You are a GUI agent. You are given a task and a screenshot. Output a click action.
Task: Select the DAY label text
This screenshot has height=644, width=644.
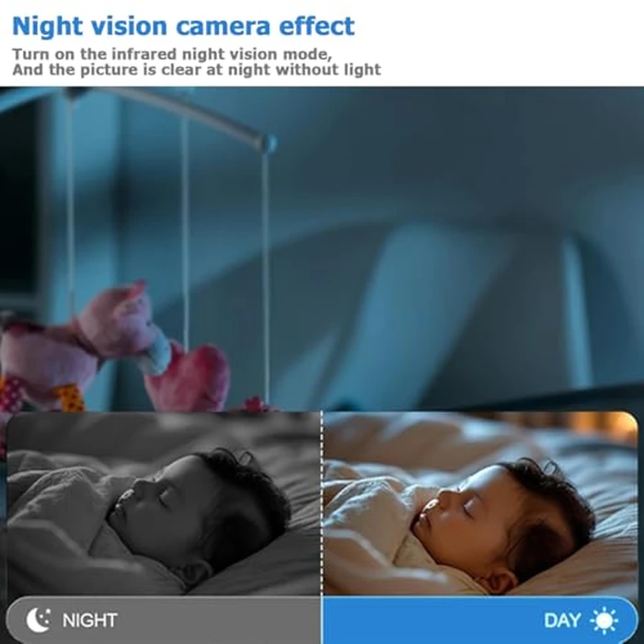[562, 620]
